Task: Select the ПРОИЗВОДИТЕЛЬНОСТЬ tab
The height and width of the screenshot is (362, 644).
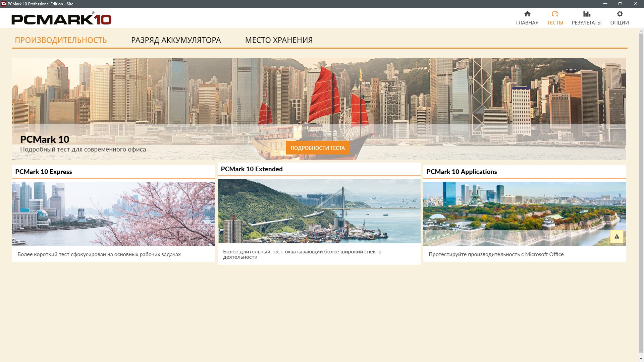Action: point(61,40)
